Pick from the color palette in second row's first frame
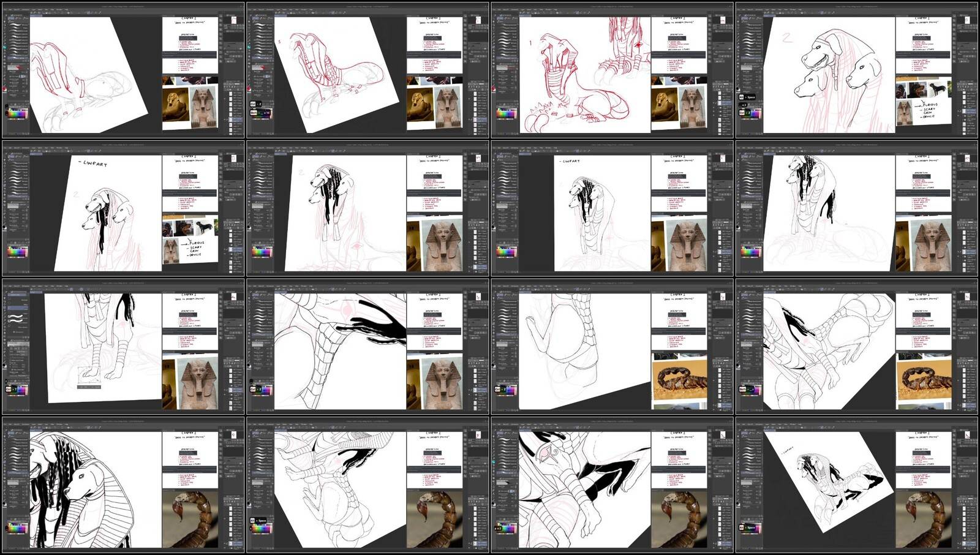The image size is (980, 555). click(x=18, y=252)
